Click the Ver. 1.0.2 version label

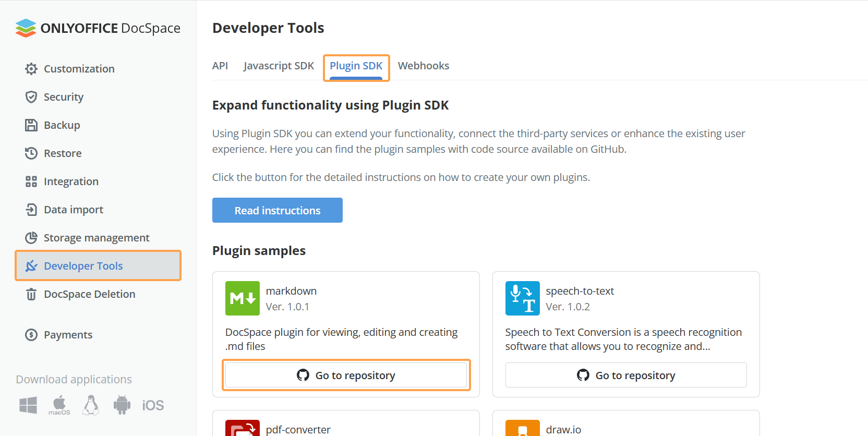pos(568,307)
